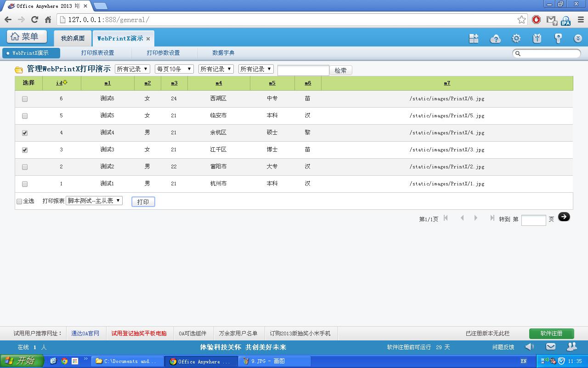Check the checkbox for row 测试5
The image size is (588, 368).
click(25, 116)
